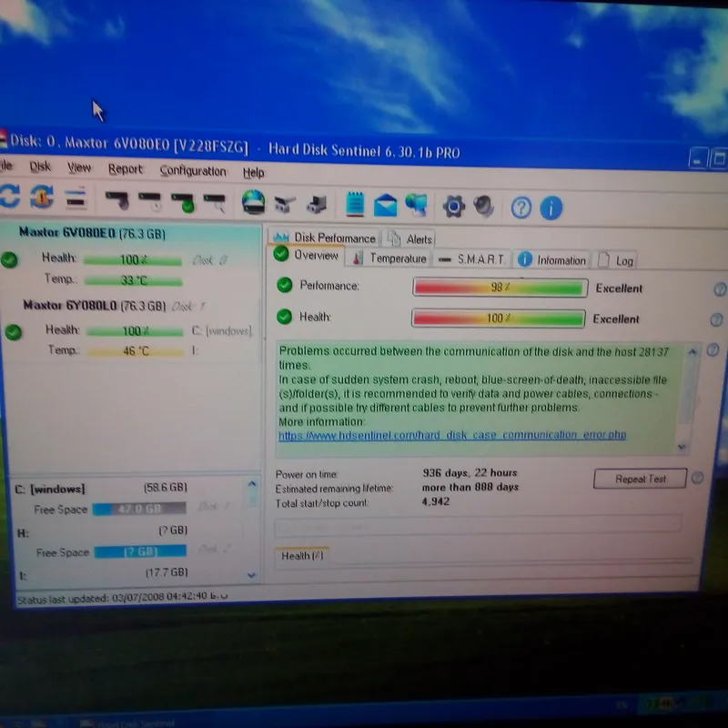Click the network monitor globe icon
The height and width of the screenshot is (728, 728).
pos(417,206)
